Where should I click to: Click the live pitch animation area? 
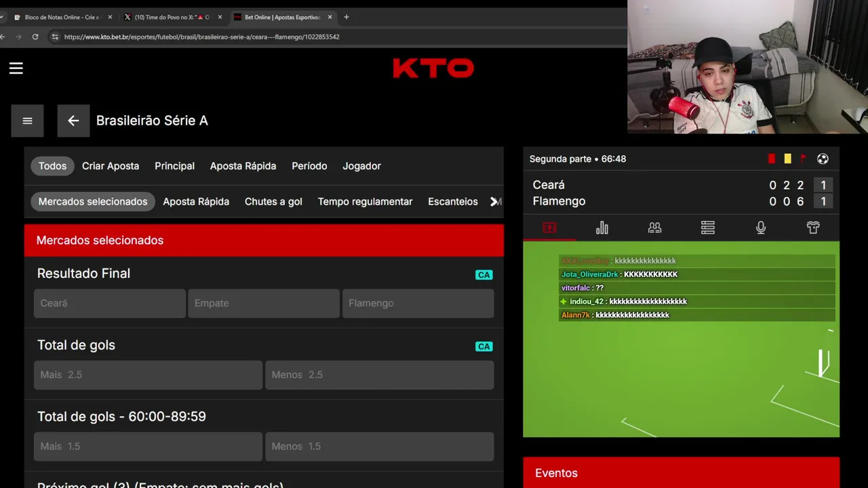point(681,339)
